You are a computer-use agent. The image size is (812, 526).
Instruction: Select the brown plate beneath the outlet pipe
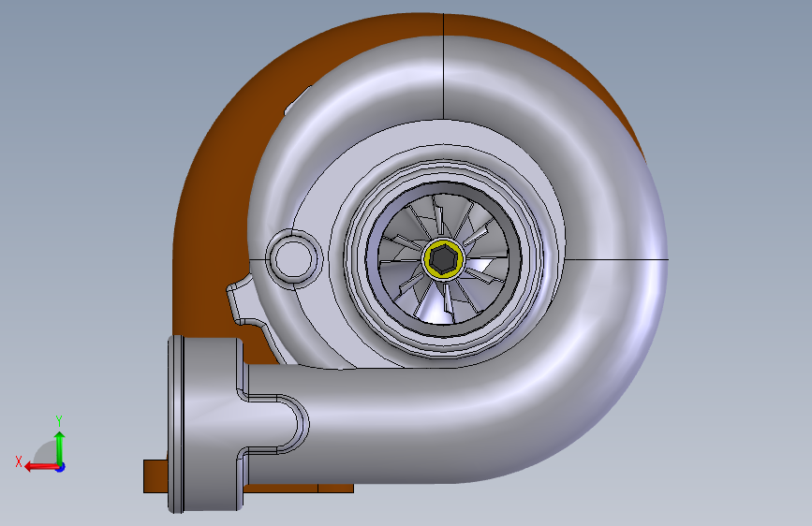point(299,489)
